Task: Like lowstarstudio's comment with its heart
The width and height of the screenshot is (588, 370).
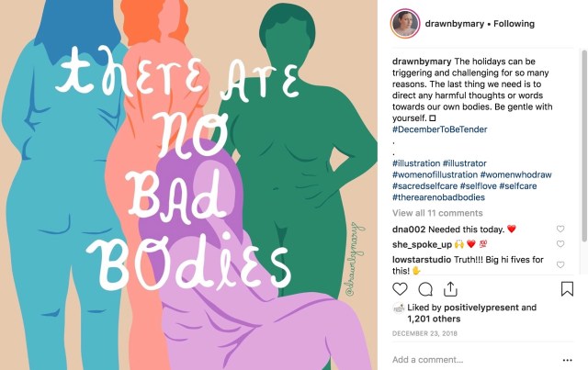Action: [x=560, y=264]
